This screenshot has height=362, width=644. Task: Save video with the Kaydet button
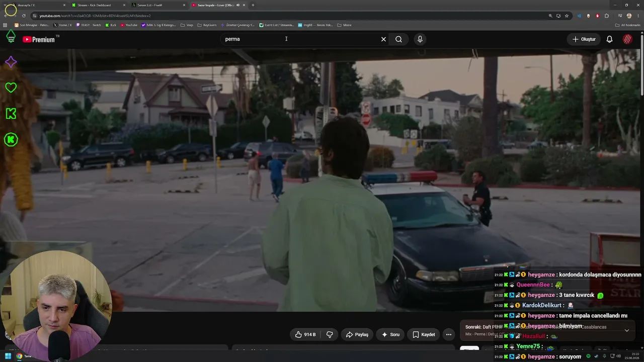[x=424, y=334]
